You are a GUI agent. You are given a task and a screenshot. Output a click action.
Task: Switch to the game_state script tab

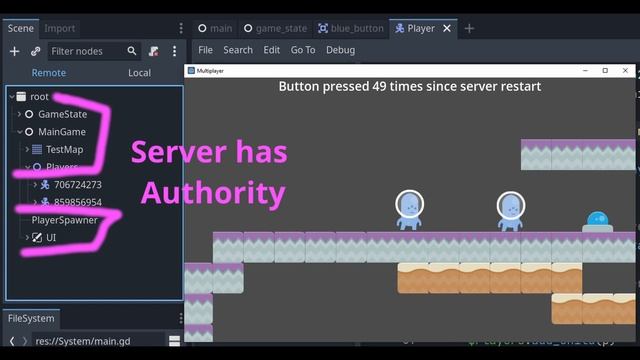(x=276, y=29)
